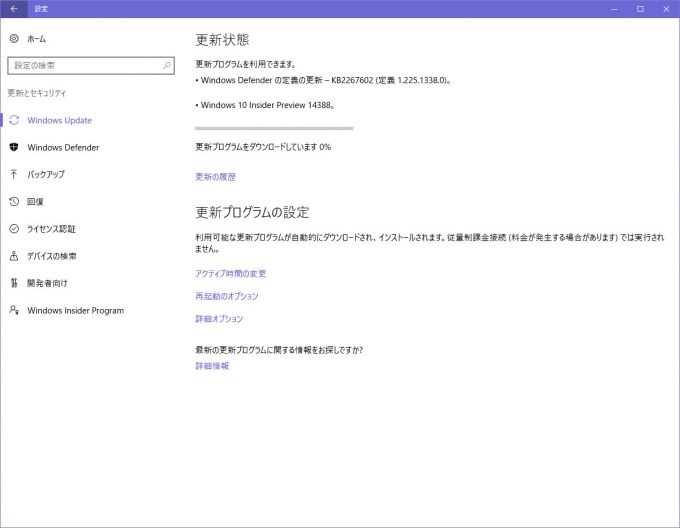
Task: Open Windows Defender settings page
Action: (63, 147)
